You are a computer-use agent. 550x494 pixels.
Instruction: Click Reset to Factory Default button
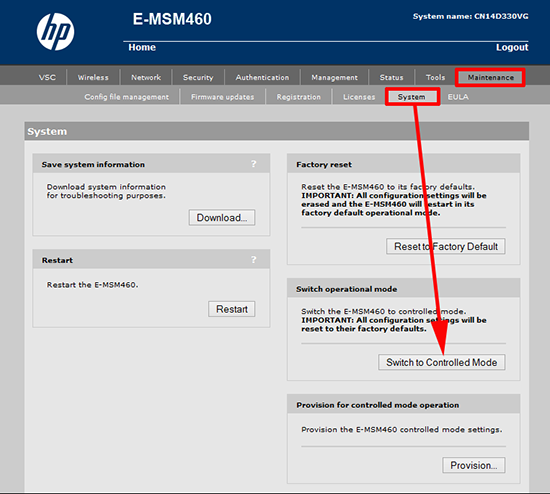446,246
